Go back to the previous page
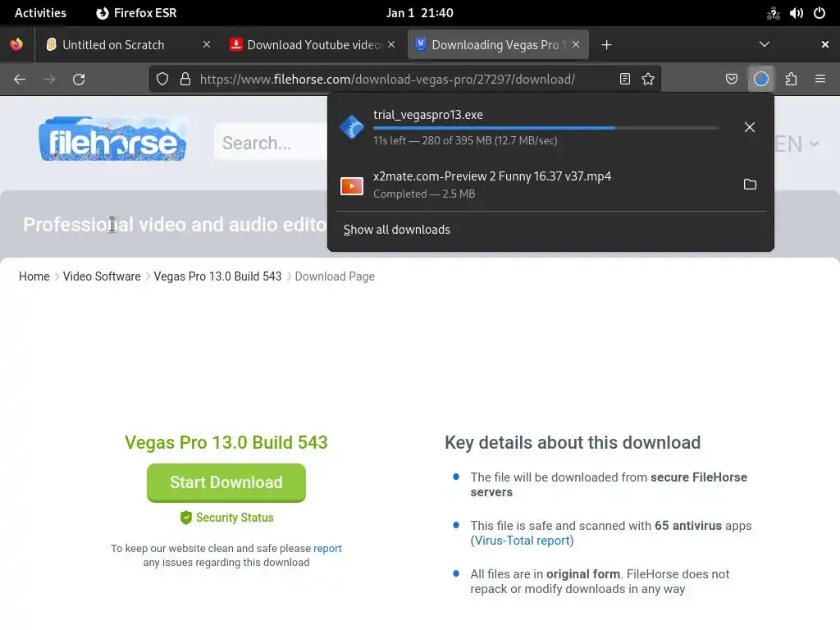 [x=20, y=80]
